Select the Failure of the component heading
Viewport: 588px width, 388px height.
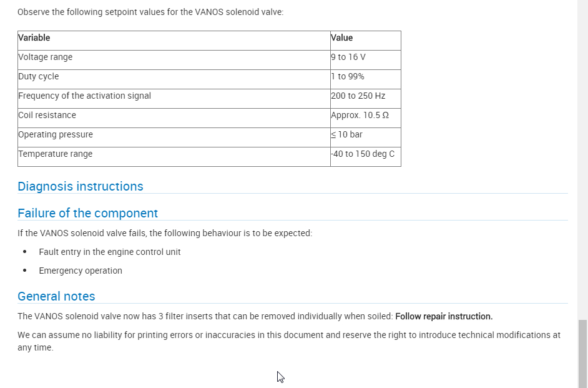pos(88,213)
